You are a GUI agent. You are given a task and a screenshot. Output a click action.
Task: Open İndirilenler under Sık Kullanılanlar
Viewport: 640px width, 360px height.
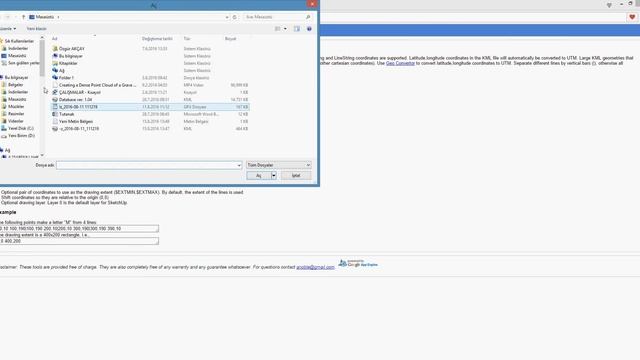pyautogui.click(x=18, y=49)
